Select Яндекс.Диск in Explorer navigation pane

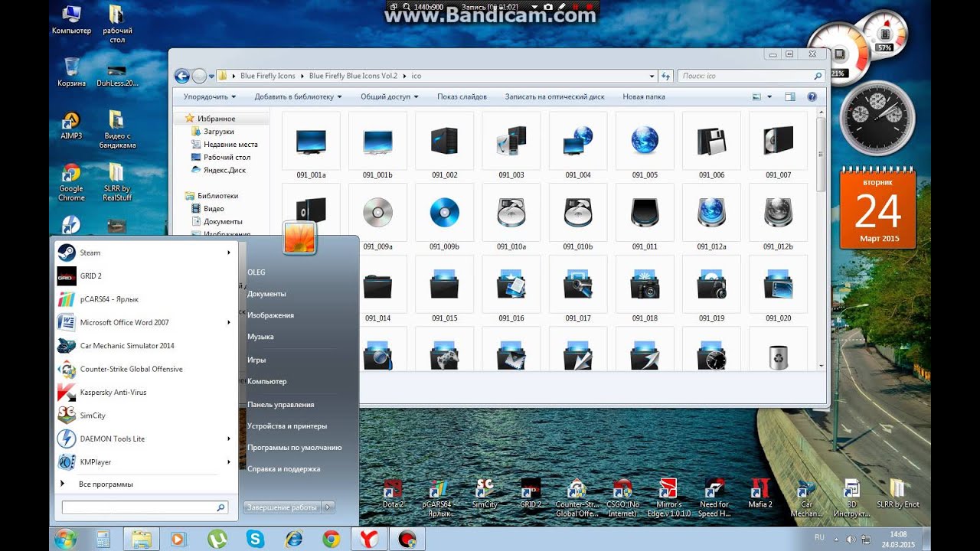(224, 170)
